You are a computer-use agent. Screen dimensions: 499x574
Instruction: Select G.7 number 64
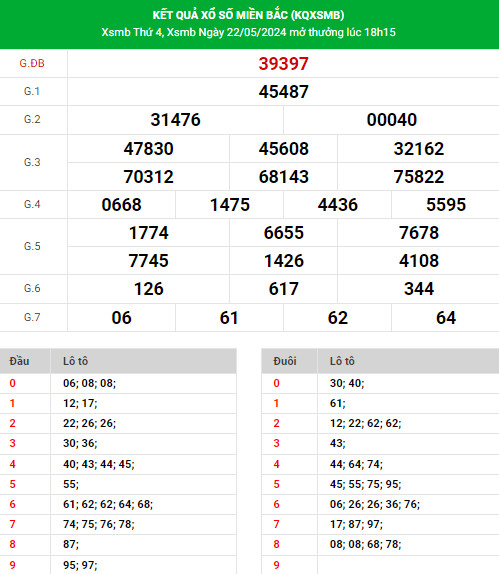click(446, 318)
